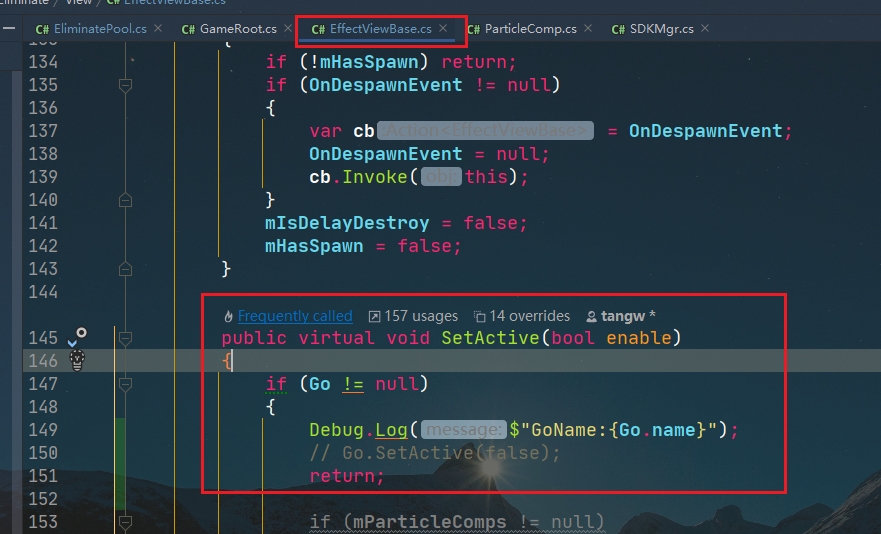Viewport: 881px width, 534px height.
Task: Close the SDKMgr.cs tab
Action: coord(704,28)
